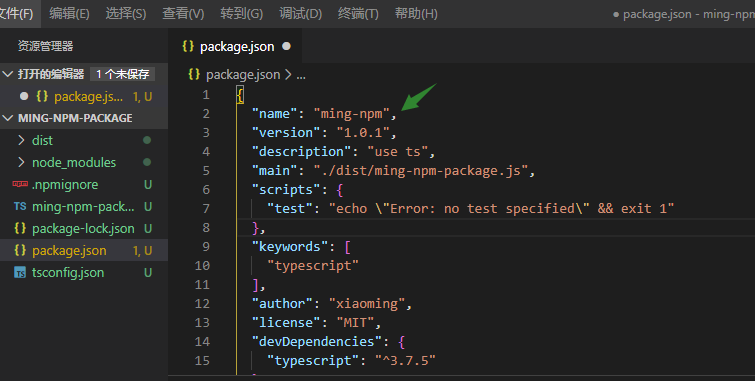Click line number 14 in the gutter

[x=202, y=342]
